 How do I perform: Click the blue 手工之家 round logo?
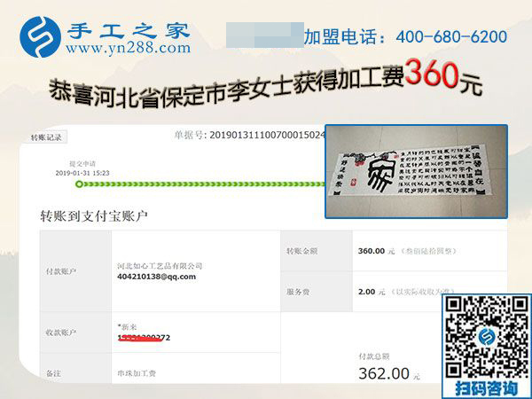40,37
